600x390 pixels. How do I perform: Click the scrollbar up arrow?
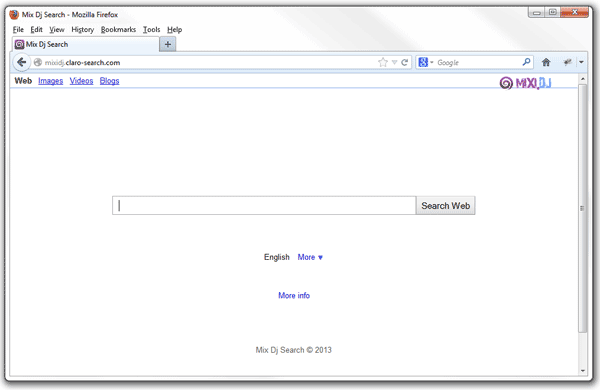(582, 79)
